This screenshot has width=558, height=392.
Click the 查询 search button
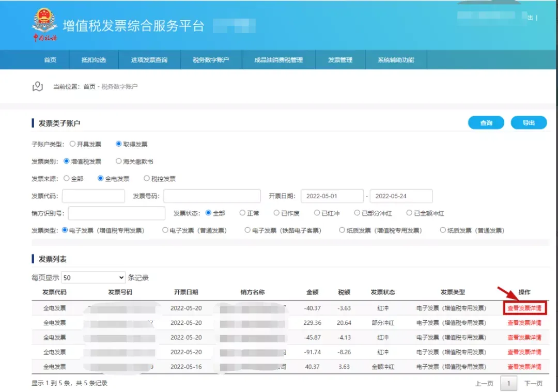[x=486, y=123]
